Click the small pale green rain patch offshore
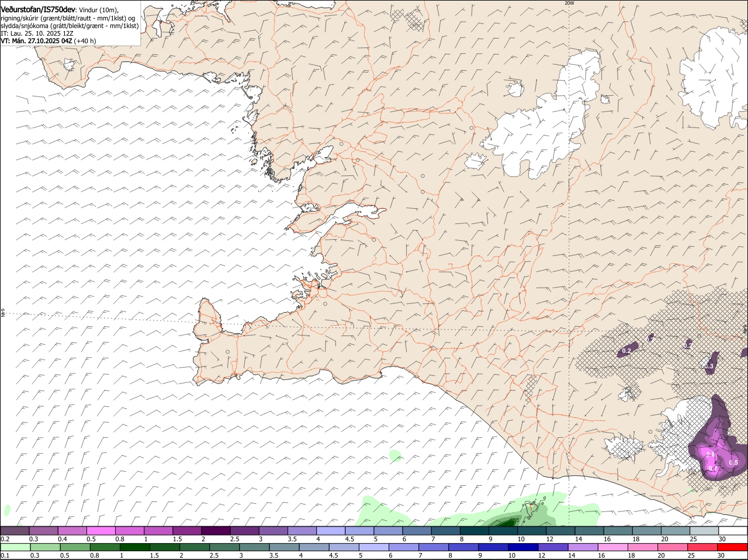This screenshot has width=748, height=560. [x=396, y=454]
